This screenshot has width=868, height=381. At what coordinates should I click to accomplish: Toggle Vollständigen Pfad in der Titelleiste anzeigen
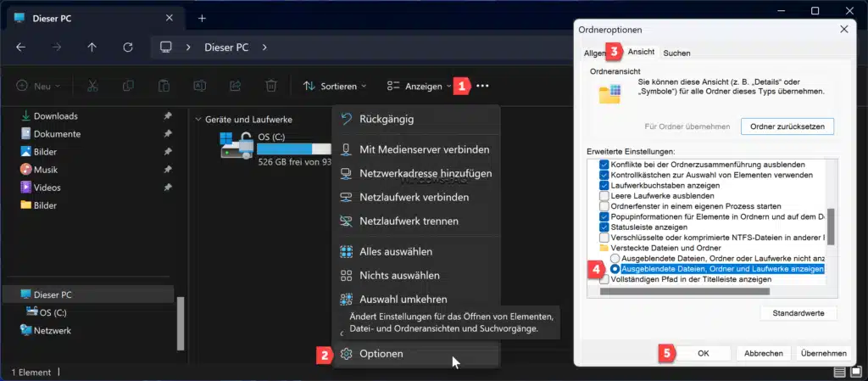(604, 280)
